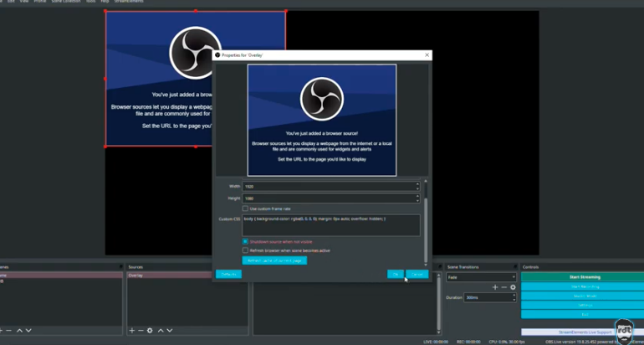Click the Properties scrollbar down arrow

click(x=426, y=265)
